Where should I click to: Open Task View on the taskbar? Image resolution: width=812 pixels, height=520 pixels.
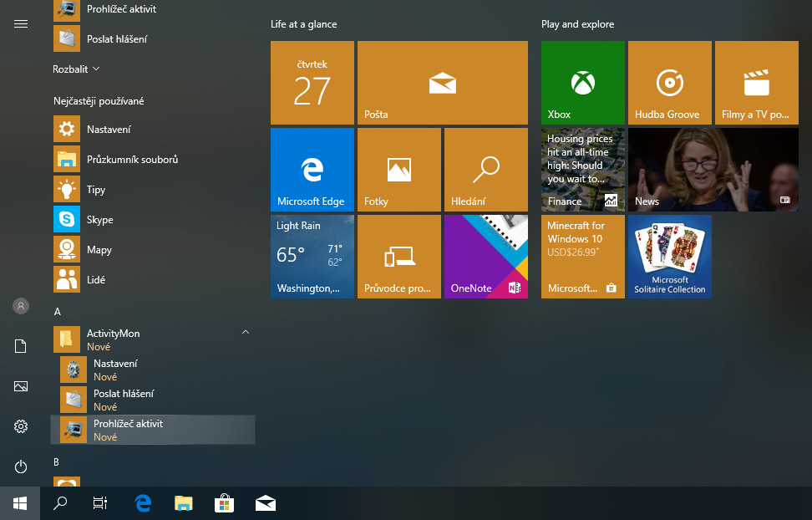100,503
